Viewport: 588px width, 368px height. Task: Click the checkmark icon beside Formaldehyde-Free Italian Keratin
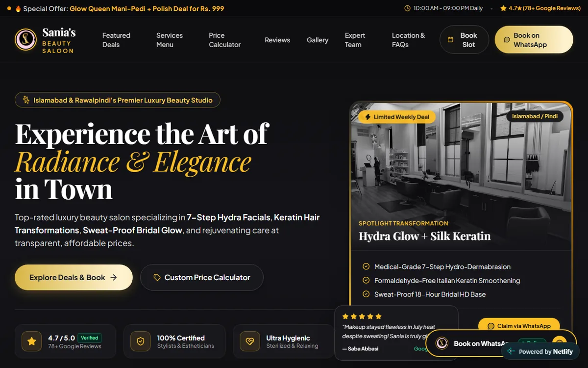pyautogui.click(x=366, y=280)
